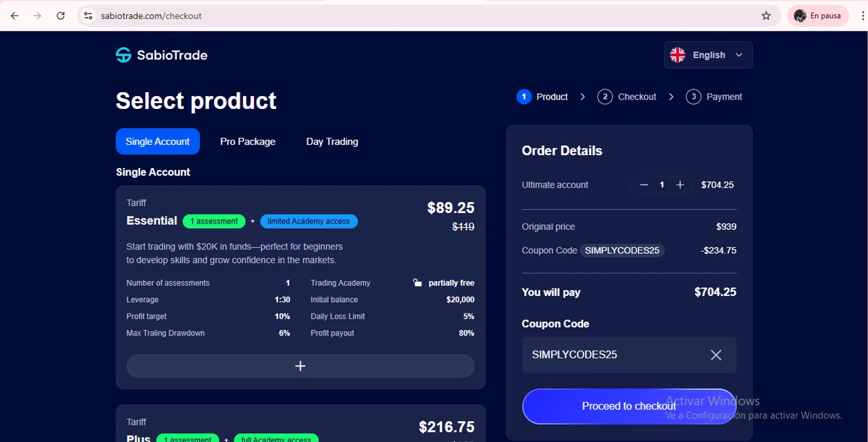The height and width of the screenshot is (442, 868).
Task: Click step 1 Product in progress bar
Action: (542, 97)
